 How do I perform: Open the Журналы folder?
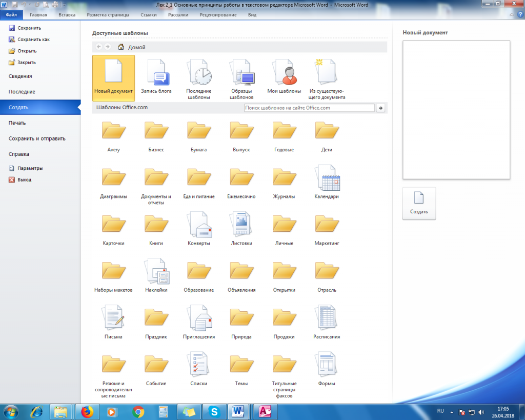pos(284,184)
